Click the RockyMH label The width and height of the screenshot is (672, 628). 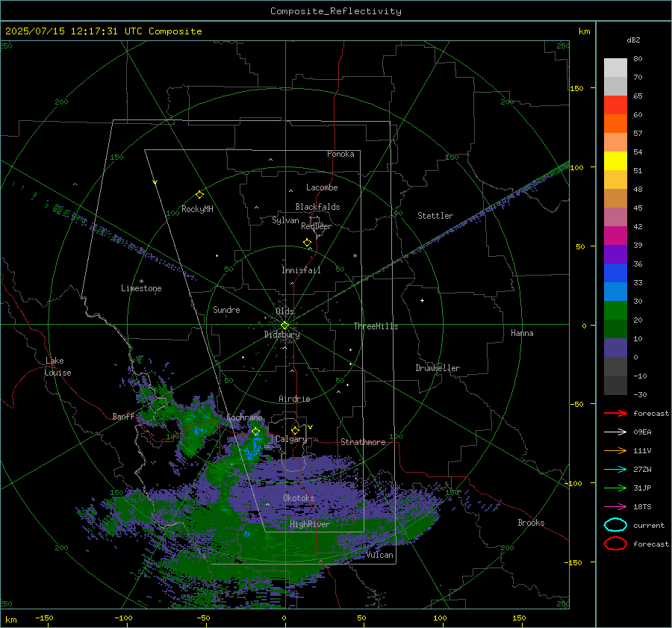tap(197, 209)
